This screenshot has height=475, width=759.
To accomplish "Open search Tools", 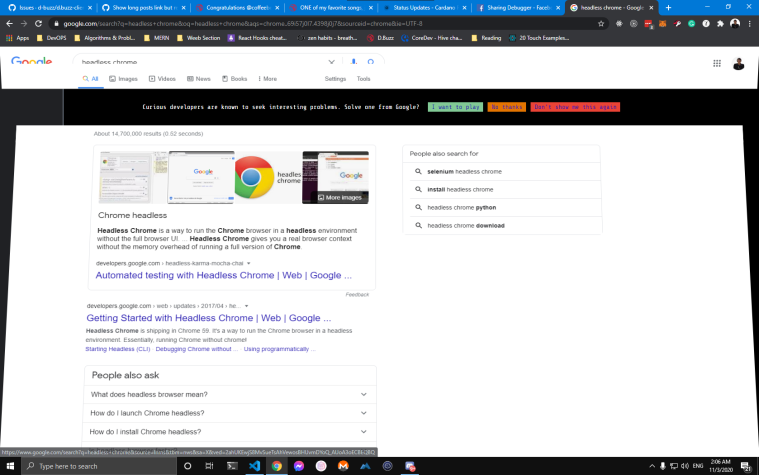I will 364,78.
